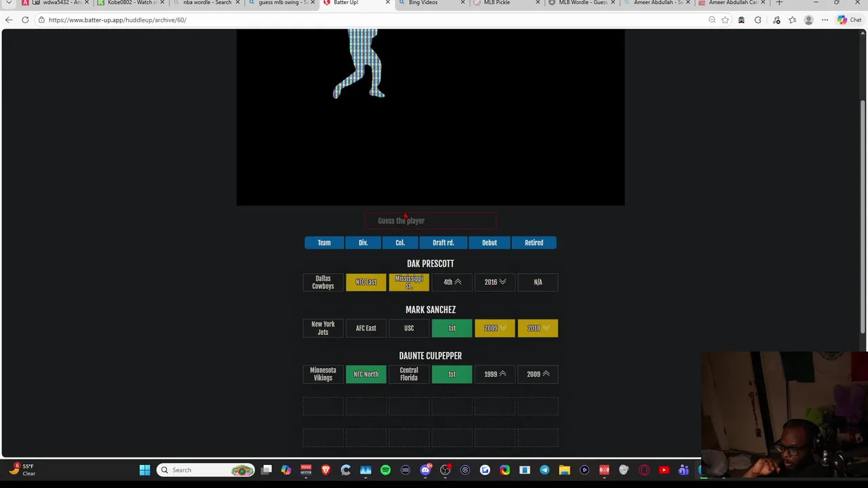Open Spotify from the taskbar

(x=385, y=470)
